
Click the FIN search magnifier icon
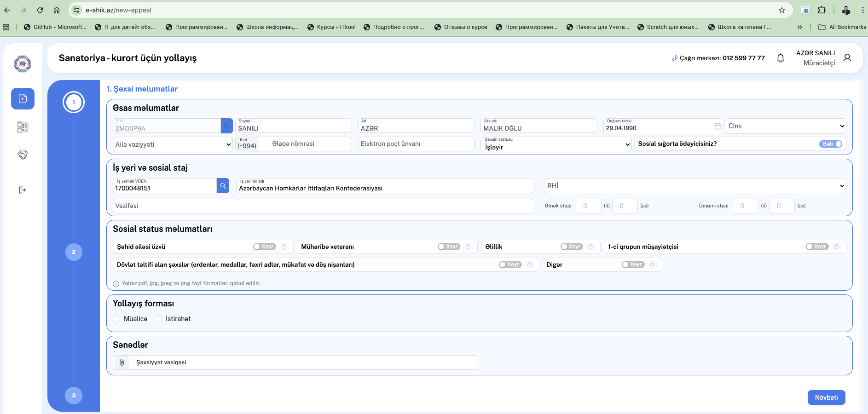(226, 126)
